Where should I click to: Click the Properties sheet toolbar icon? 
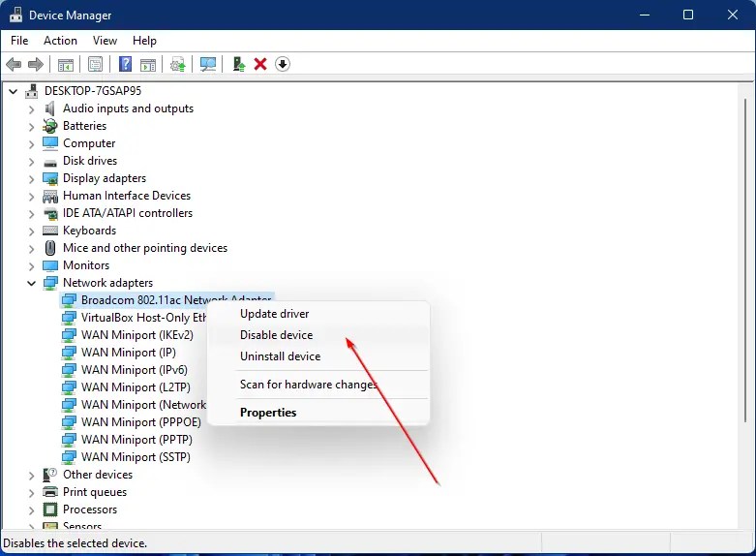[x=95, y=64]
